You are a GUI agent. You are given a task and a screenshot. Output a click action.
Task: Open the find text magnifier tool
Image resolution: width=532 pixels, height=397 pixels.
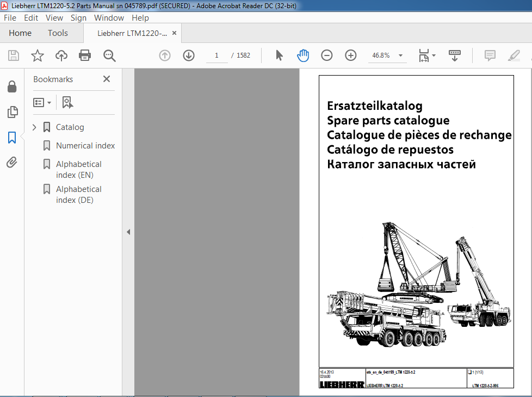click(109, 55)
